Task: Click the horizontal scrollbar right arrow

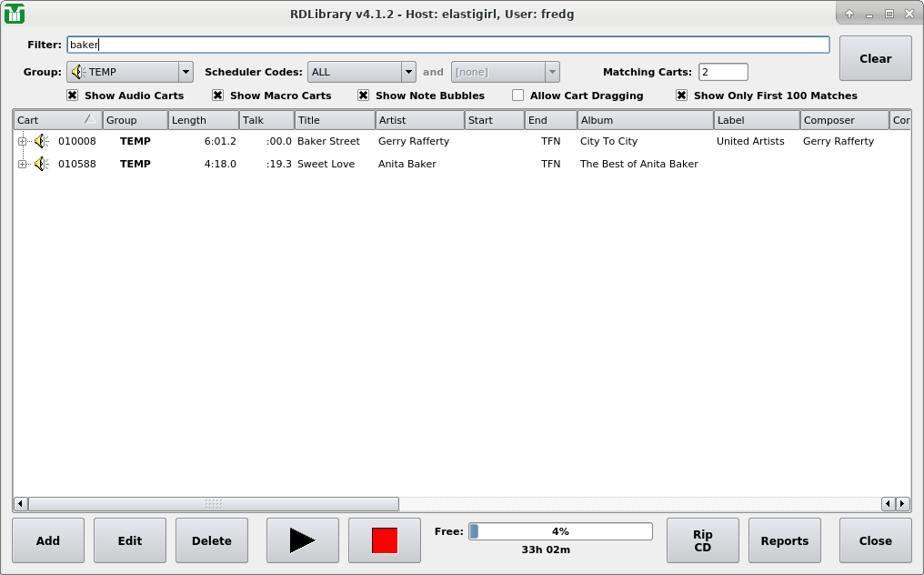Action: coord(902,504)
